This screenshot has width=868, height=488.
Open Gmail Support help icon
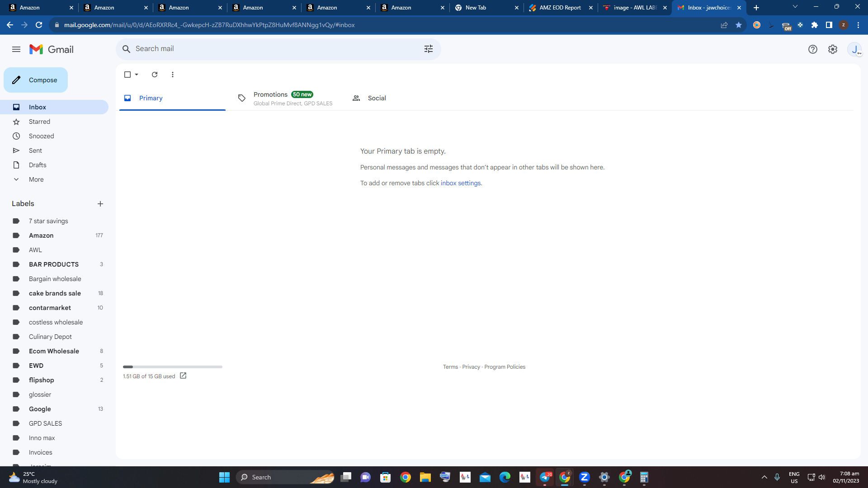click(x=812, y=49)
